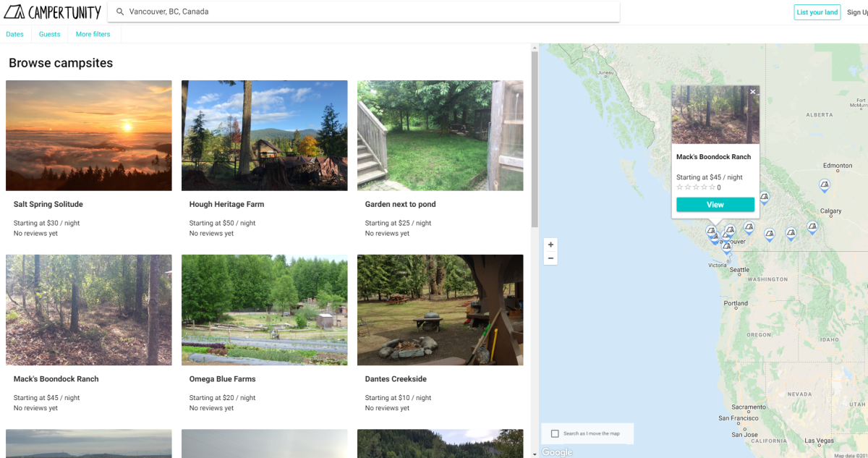This screenshot has width=868, height=458.
Task: Zoom in using the map plus control
Action: pos(550,245)
